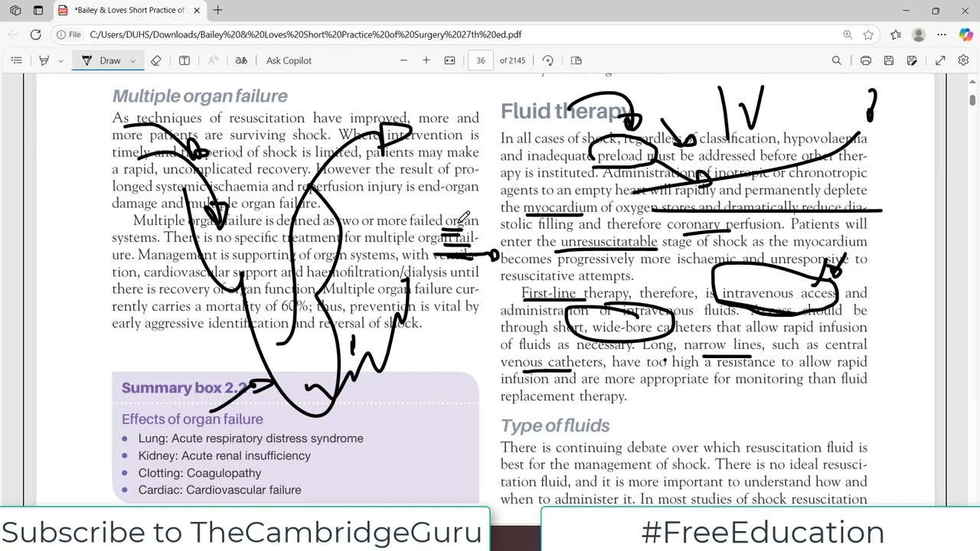The width and height of the screenshot is (980, 551).
Task: Open the Draw pen options dropdown
Action: click(x=132, y=60)
